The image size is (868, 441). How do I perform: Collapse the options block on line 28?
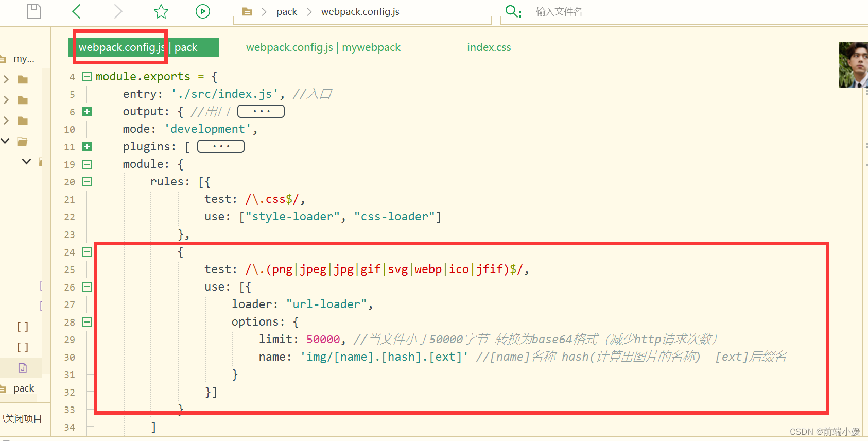pyautogui.click(x=87, y=322)
